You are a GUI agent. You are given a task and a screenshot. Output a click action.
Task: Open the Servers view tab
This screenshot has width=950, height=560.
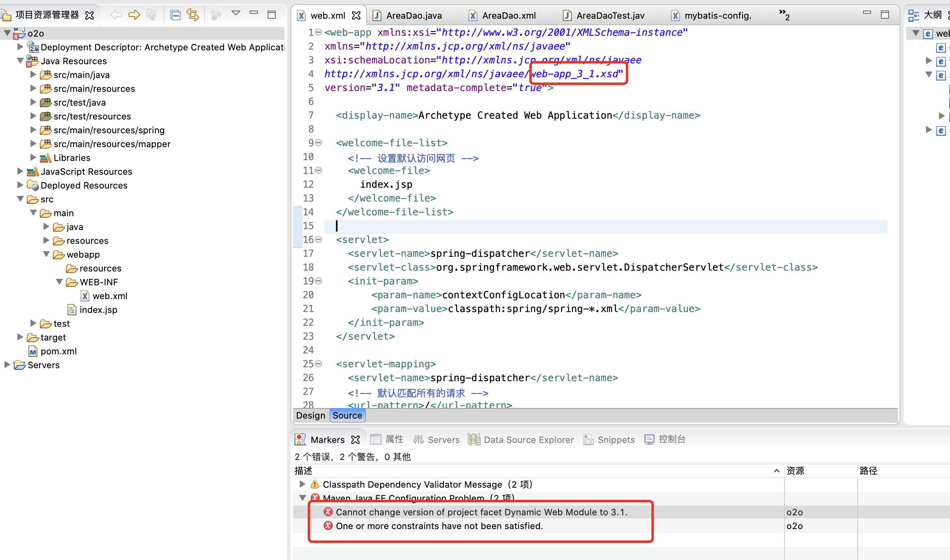pos(443,440)
